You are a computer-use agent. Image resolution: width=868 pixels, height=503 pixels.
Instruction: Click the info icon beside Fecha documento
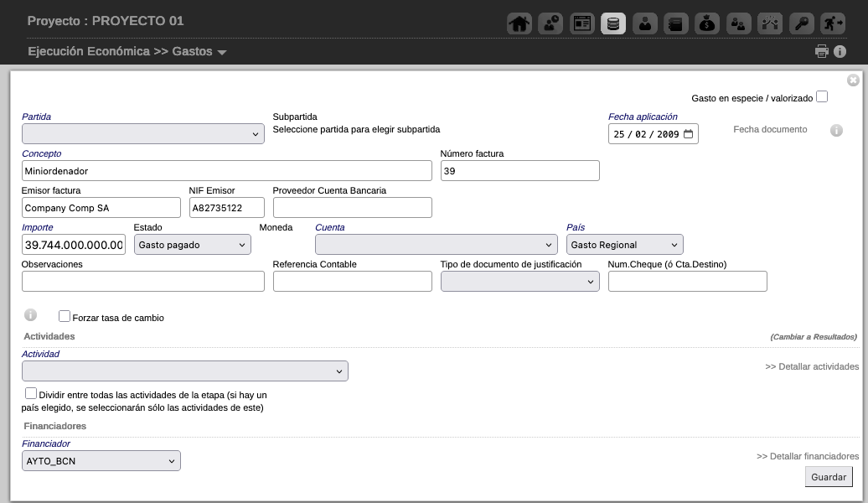coord(836,131)
